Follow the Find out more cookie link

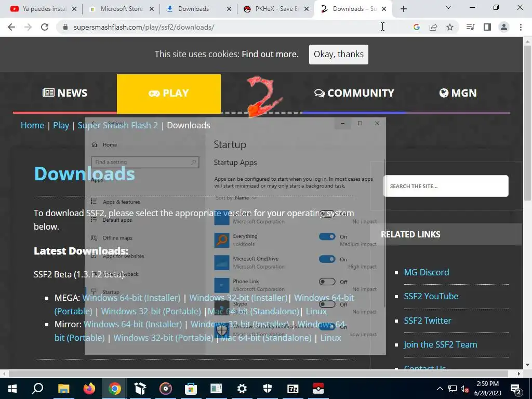[270, 54]
